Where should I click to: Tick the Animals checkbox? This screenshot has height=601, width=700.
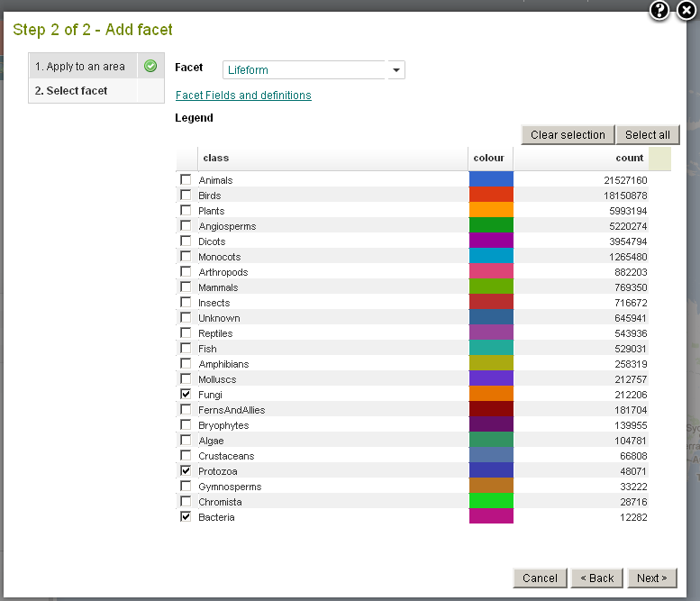pos(186,180)
